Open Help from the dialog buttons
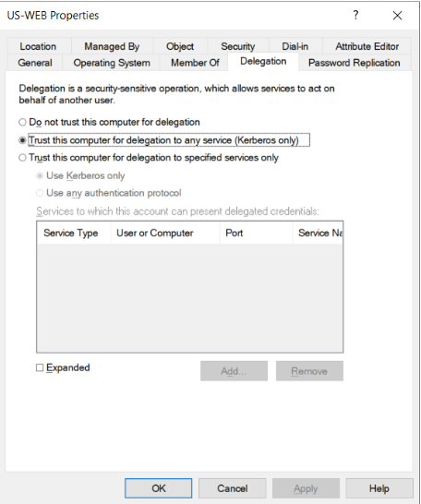 pos(379,488)
